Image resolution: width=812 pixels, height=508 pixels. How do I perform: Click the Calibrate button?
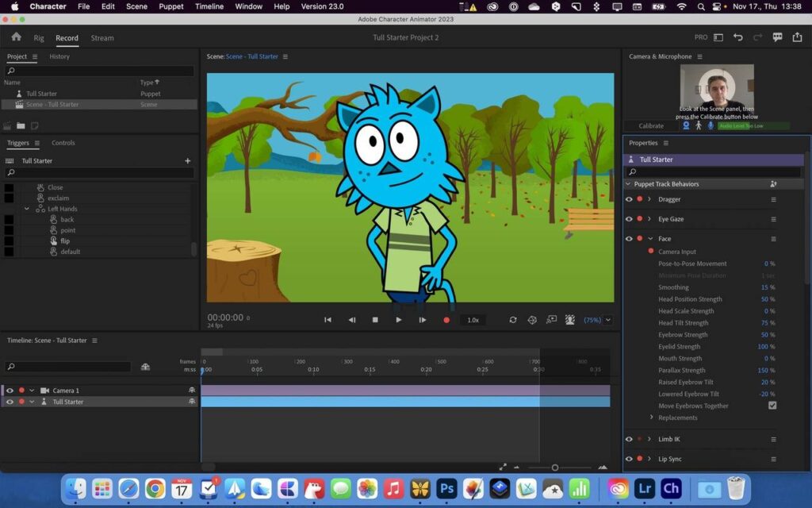click(651, 125)
